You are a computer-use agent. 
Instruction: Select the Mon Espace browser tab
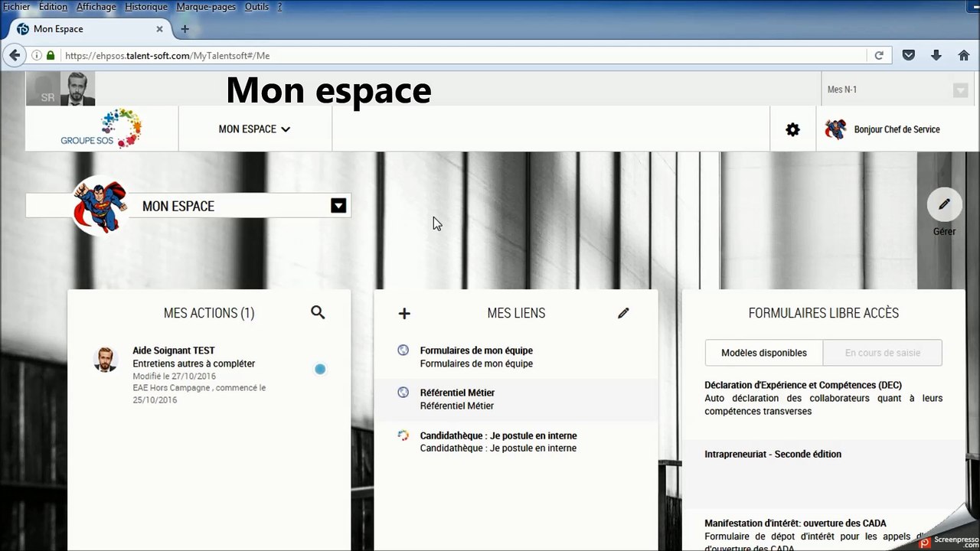pos(90,29)
